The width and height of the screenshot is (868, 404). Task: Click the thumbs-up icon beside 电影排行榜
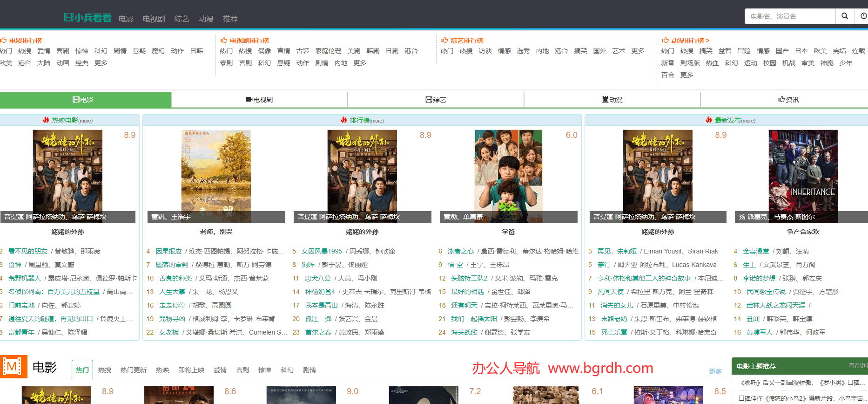4,40
